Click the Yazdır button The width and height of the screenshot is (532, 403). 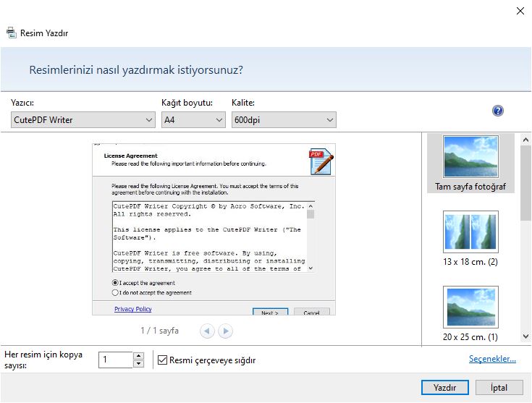point(445,387)
